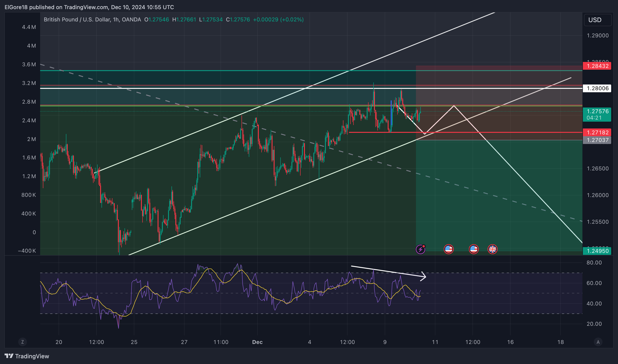Click the 20.00 RSI axis label

(594, 324)
